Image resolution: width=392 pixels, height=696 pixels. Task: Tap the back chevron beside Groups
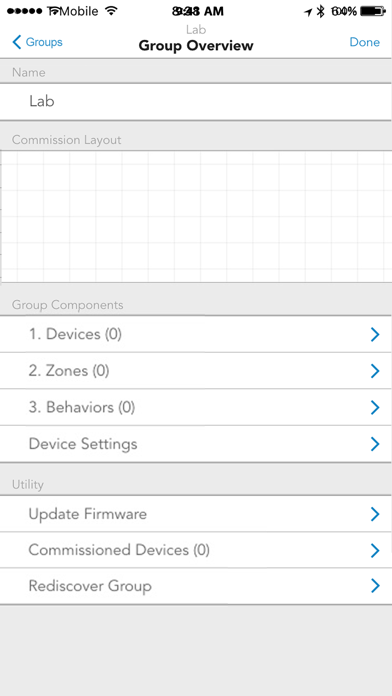click(x=17, y=42)
